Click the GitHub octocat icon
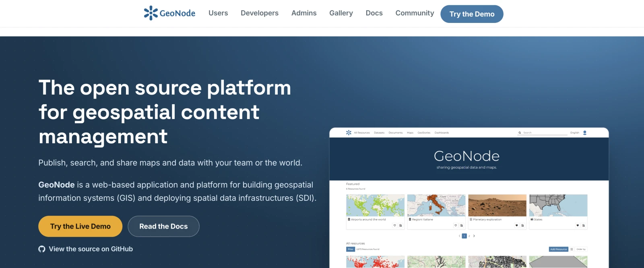 (x=42, y=249)
